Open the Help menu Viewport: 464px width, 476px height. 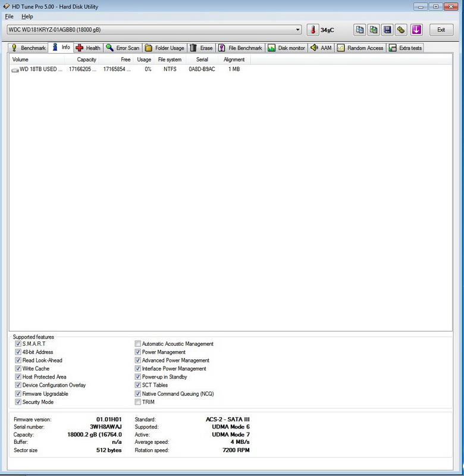coord(27,17)
